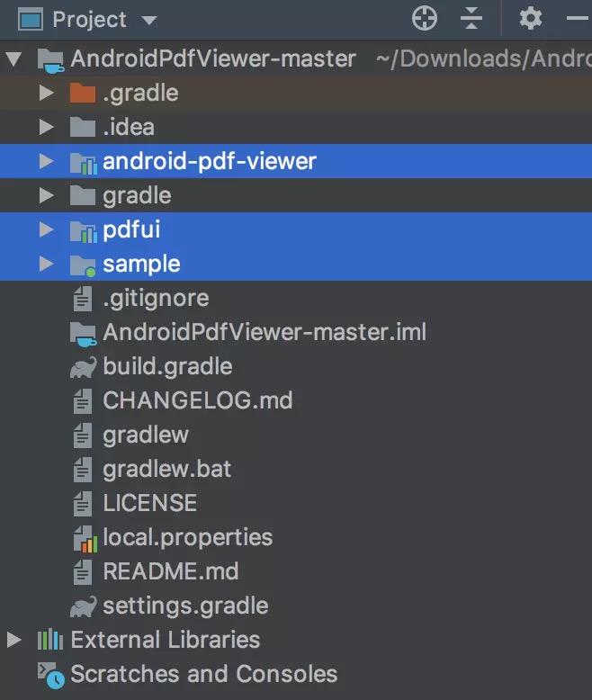Click the External Libraries bar-chart icon

(50, 640)
